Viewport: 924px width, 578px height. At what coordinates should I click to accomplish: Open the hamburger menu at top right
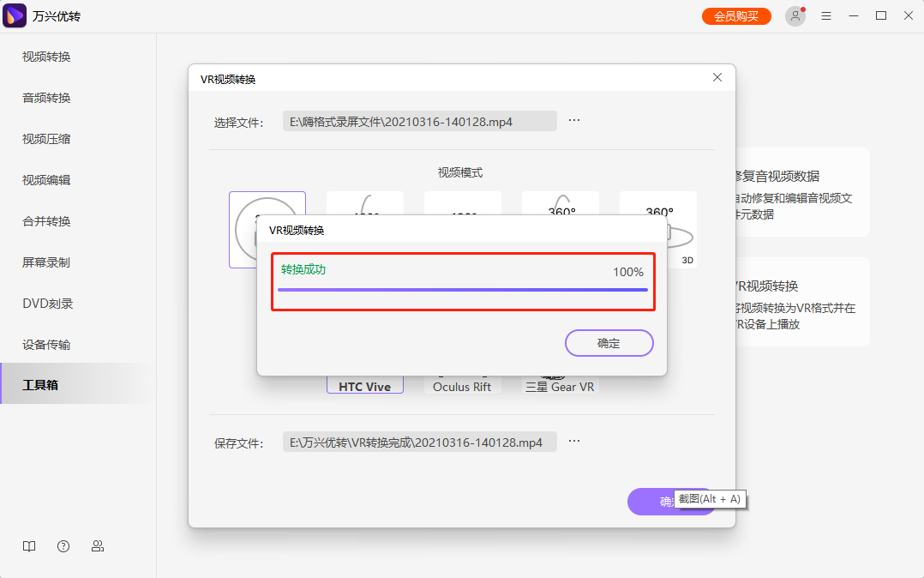coord(826,15)
